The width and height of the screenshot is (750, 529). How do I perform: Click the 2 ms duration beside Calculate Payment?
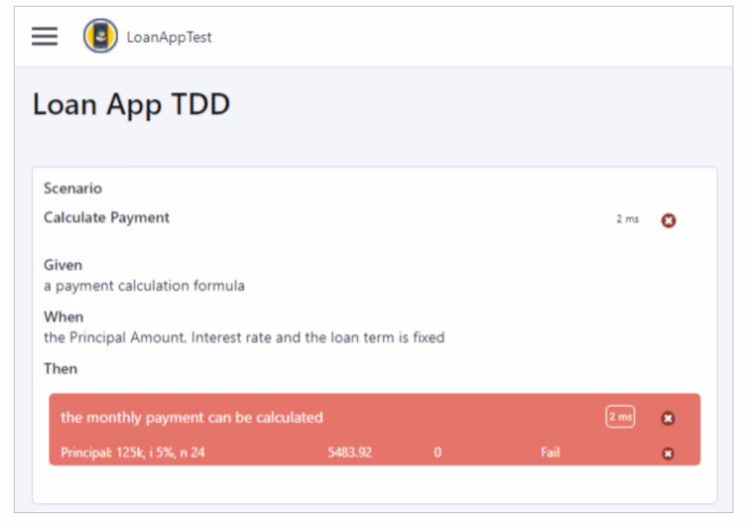pyautogui.click(x=627, y=219)
